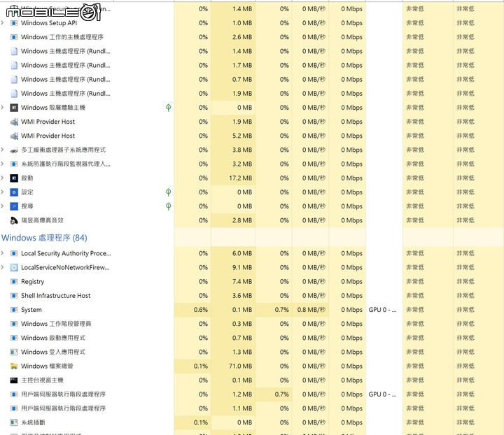
Task: Click the LocalServiceNoNetworkFirewall gear icon
Action: [14, 268]
